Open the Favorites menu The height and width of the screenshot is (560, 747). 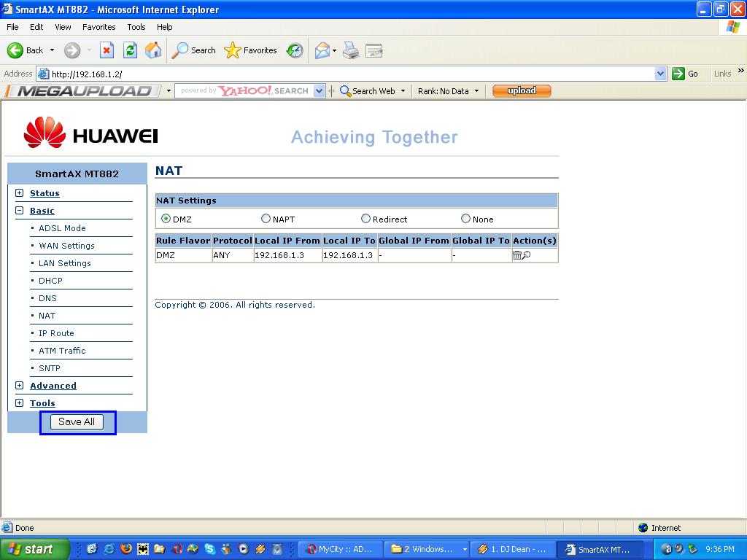point(98,27)
